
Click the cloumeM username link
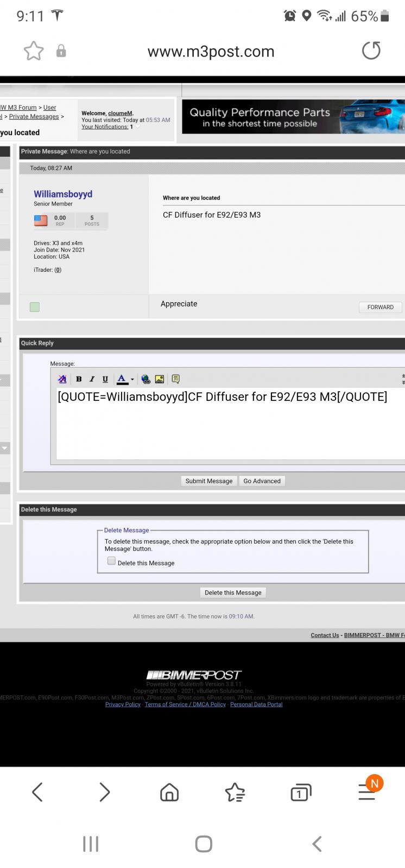coord(120,113)
